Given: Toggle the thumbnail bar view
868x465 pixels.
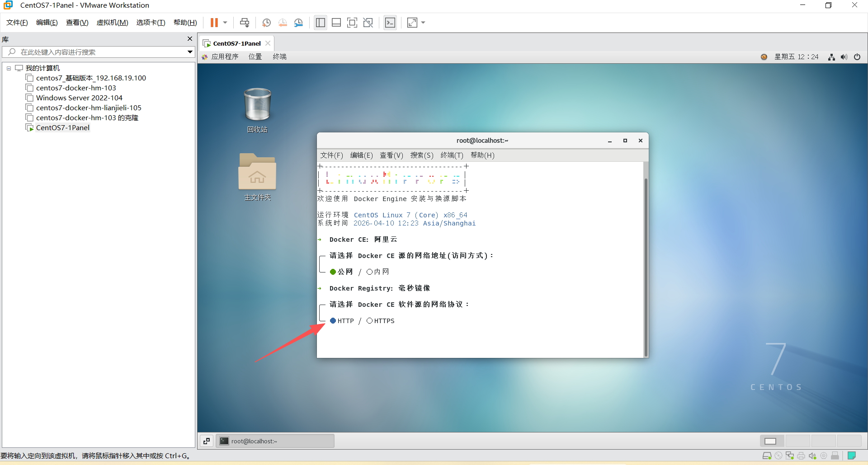Looking at the screenshot, I should coord(336,23).
